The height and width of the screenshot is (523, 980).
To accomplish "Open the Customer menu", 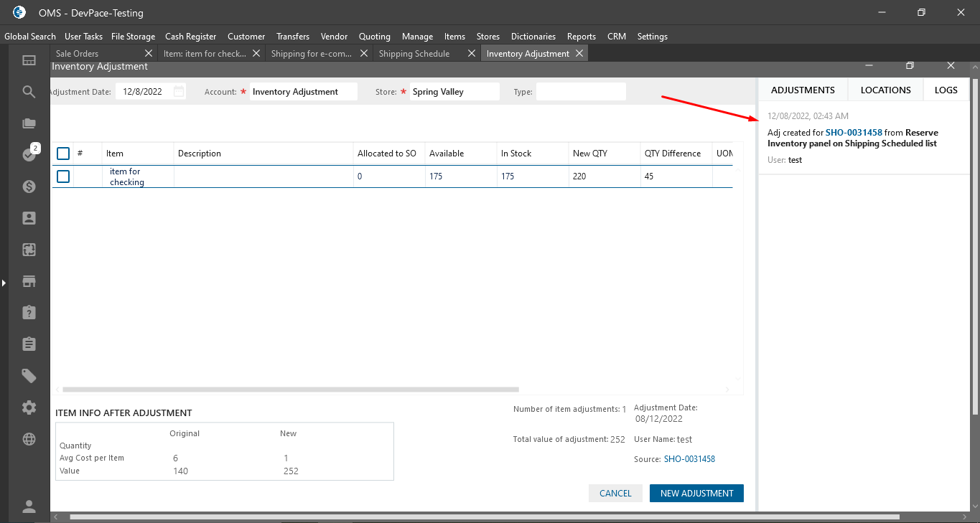I will pos(246,37).
